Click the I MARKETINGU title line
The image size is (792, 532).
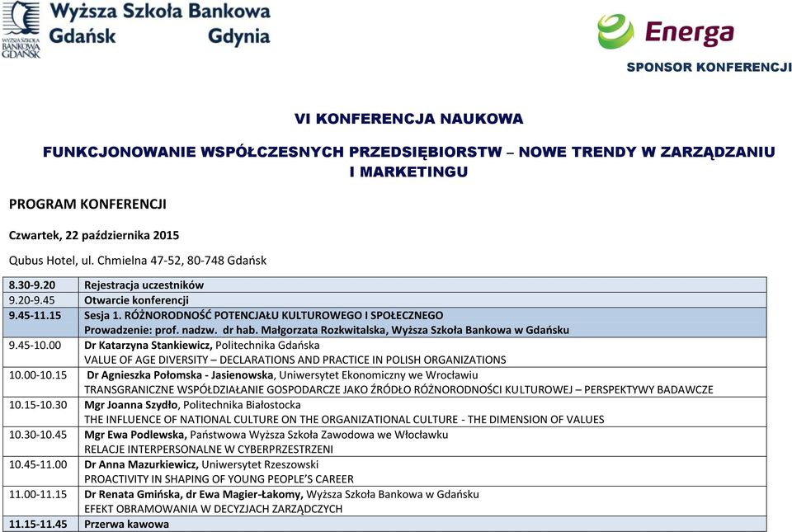pos(408,172)
